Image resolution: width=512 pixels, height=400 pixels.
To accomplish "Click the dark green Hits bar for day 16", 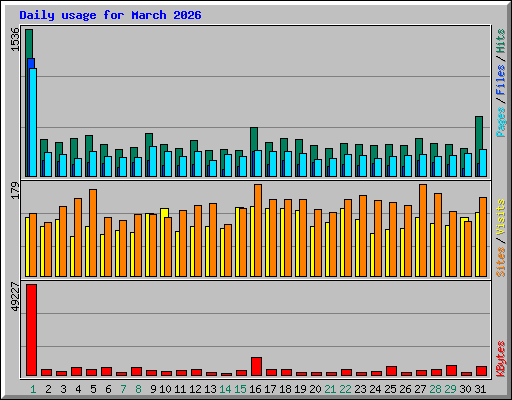I will click(254, 139).
